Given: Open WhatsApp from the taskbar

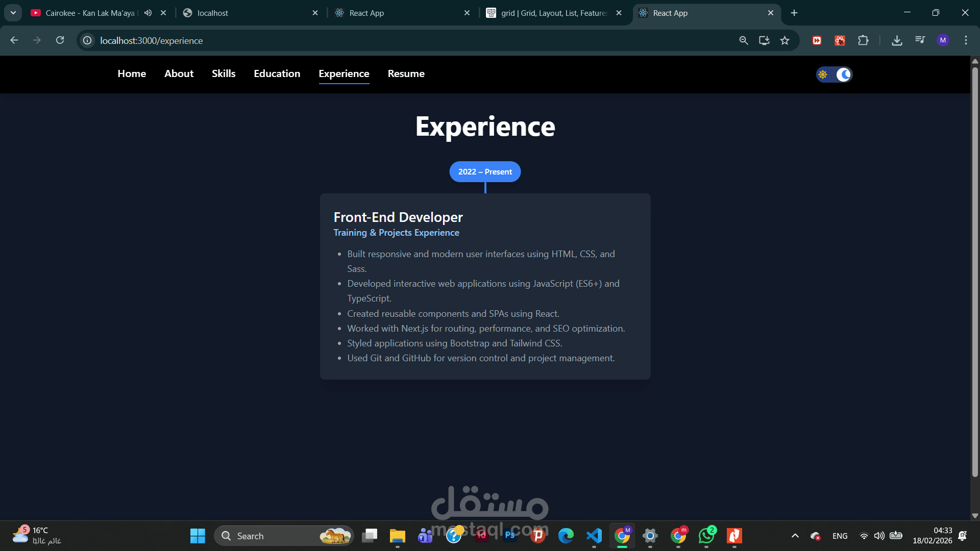Looking at the screenshot, I should tap(706, 536).
